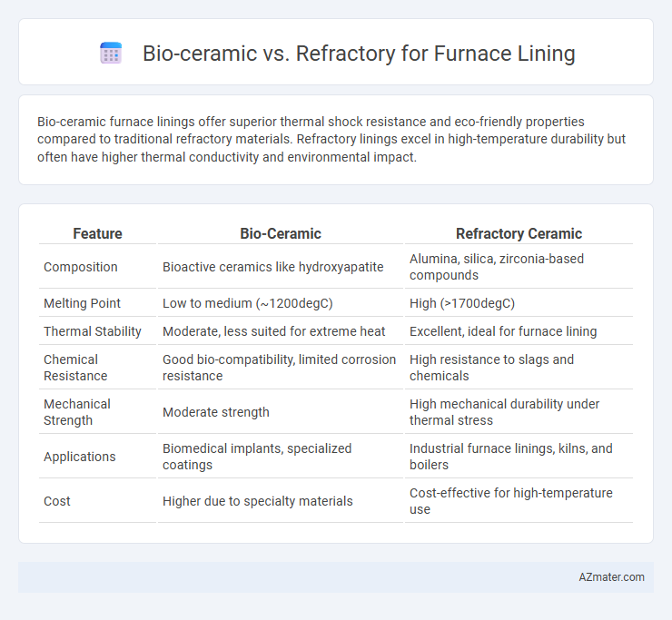The width and height of the screenshot is (672, 620).
Task: Select the 'Bio-Ceramic' column header
Action: [x=281, y=233]
